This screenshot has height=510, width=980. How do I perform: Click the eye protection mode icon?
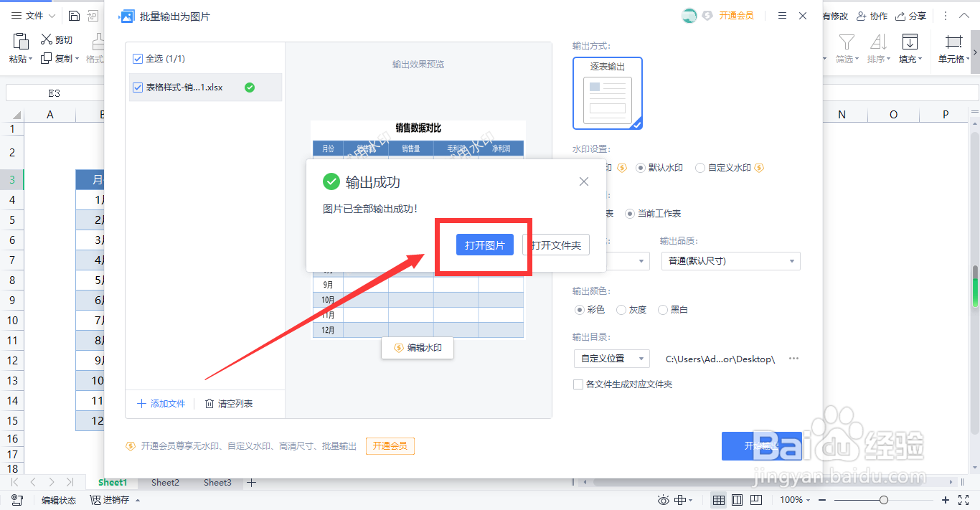coord(663,499)
